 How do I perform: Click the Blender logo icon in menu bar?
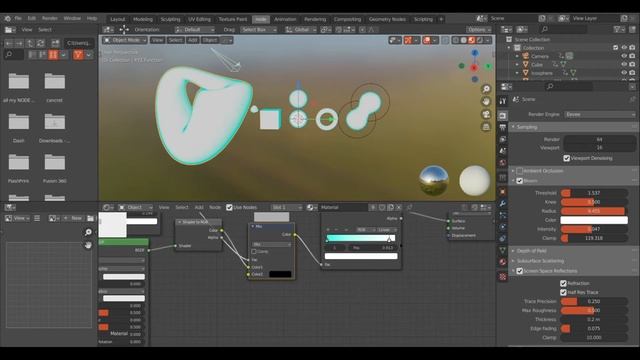(x=8, y=18)
